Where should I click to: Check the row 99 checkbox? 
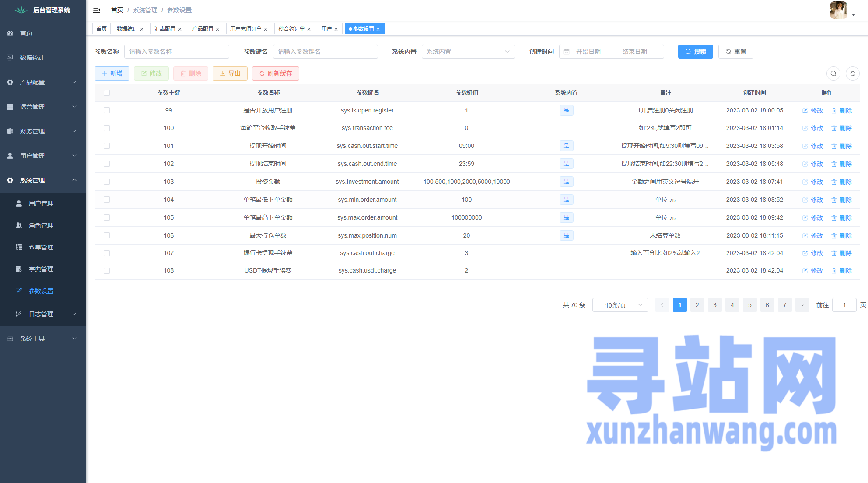pos(107,110)
